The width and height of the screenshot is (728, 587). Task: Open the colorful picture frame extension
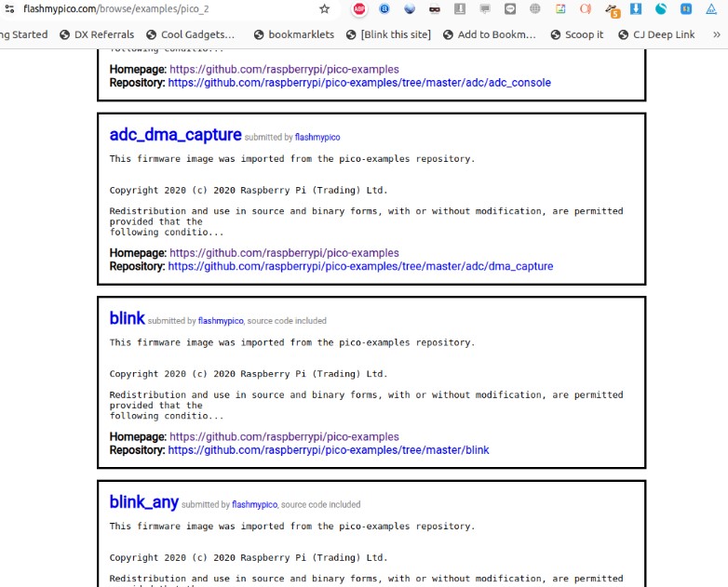coord(560,8)
